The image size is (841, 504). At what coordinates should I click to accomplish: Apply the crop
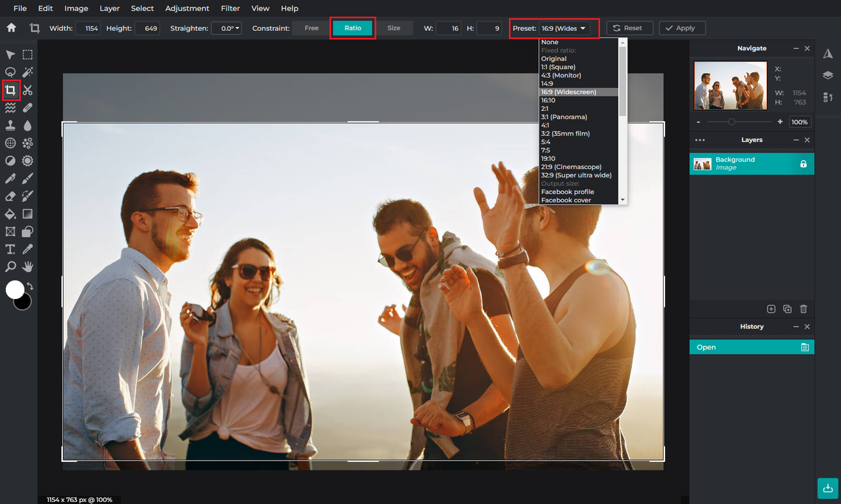(x=681, y=28)
